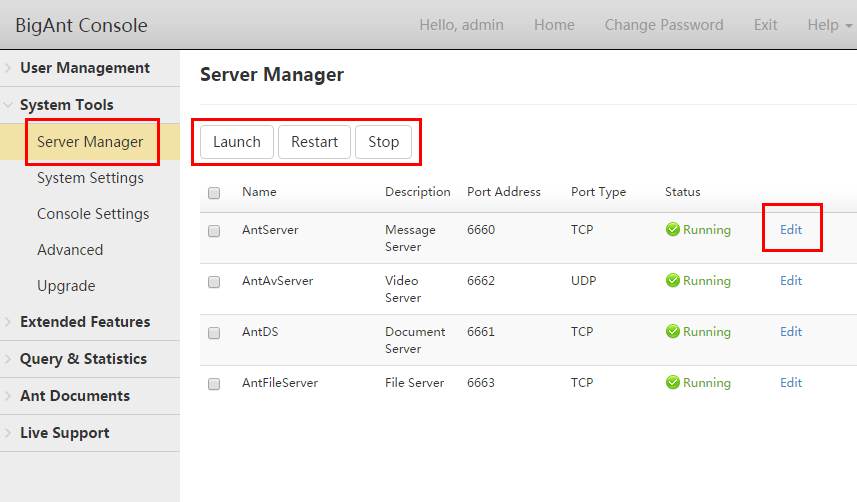This screenshot has height=502, width=857.
Task: Click Exit in the top bar
Action: tap(765, 25)
